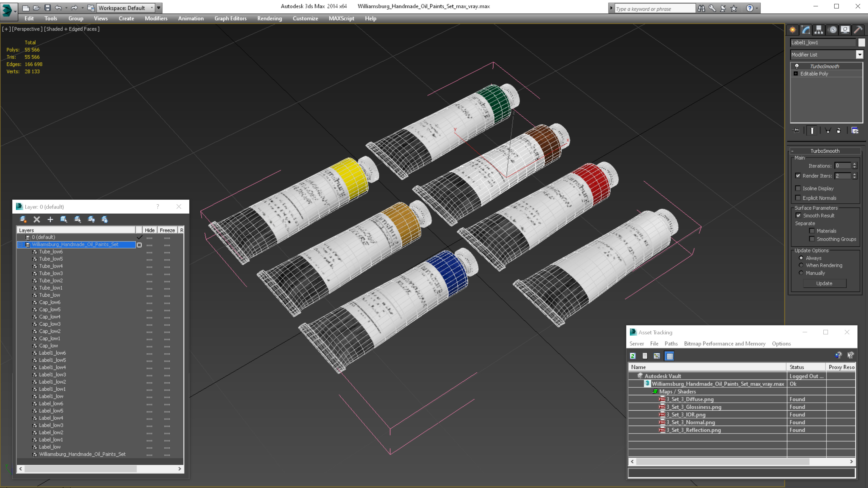Click Remove Modifier trash icon
The width and height of the screenshot is (868, 488).
coord(839,130)
